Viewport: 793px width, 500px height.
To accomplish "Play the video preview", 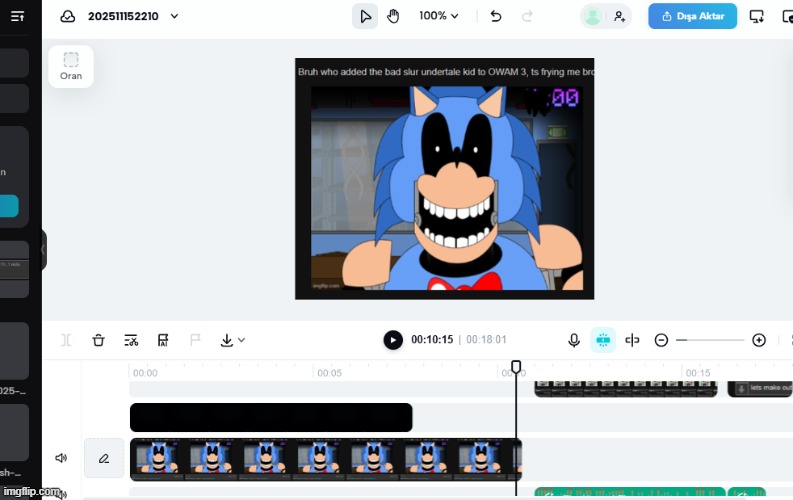I will [393, 340].
